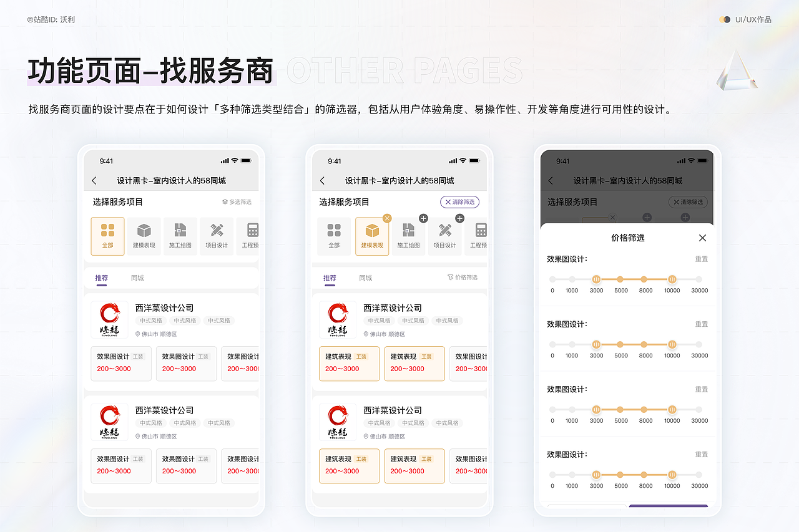Switch to the 推荐 tab in the middle phone
Screen dimensions: 799x532
(x=330, y=278)
